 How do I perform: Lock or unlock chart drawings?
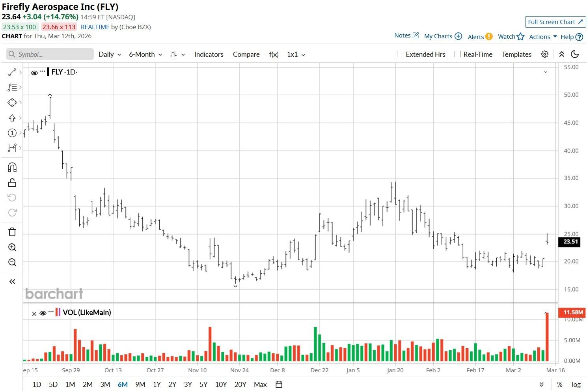pyautogui.click(x=12, y=183)
